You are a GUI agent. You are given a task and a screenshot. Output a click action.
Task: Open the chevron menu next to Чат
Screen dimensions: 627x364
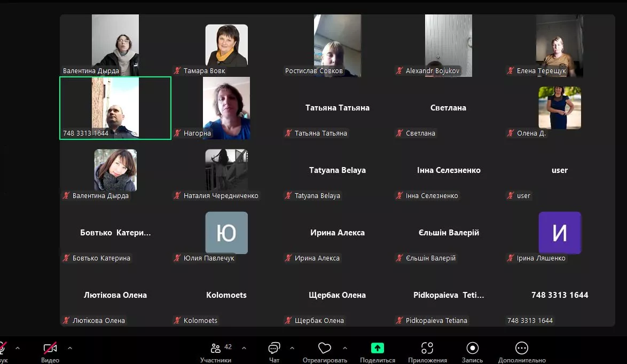pos(292,348)
